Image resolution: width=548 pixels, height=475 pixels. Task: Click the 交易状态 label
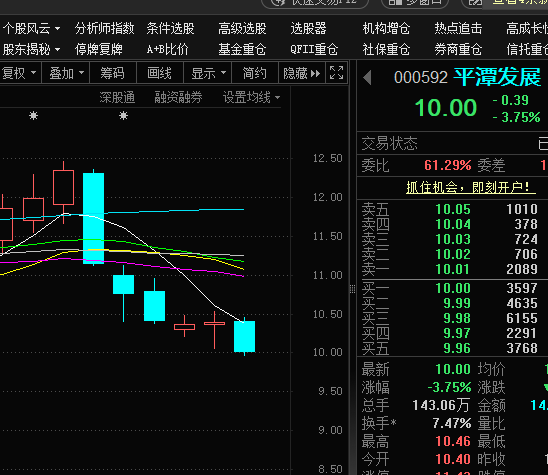(389, 144)
